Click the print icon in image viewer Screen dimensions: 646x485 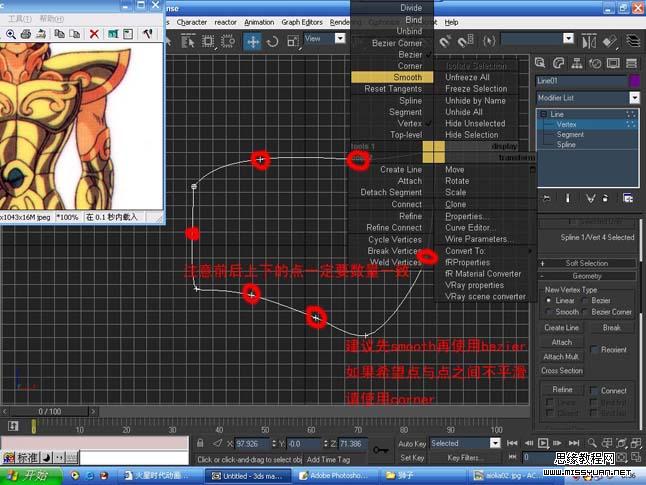26,34
